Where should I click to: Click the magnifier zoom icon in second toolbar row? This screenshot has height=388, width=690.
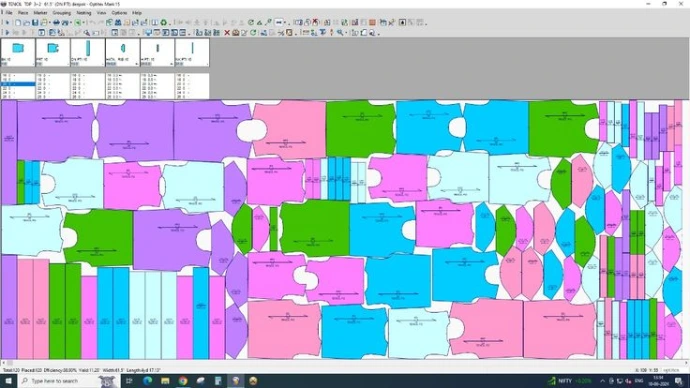coord(340,33)
